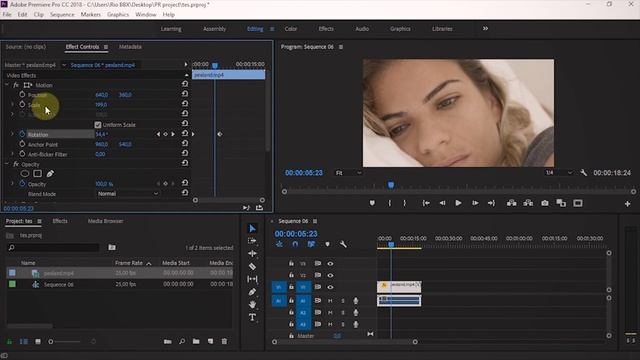Open the Master clip dropdown arrow
The image size is (640, 360).
pos(64,65)
